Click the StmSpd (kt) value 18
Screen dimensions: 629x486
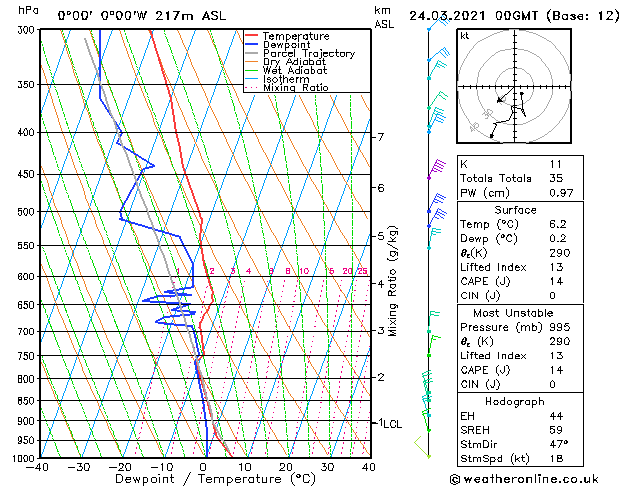click(556, 459)
